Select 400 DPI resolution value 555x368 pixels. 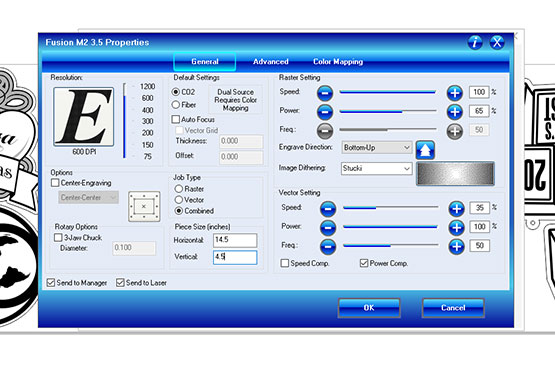click(148, 110)
